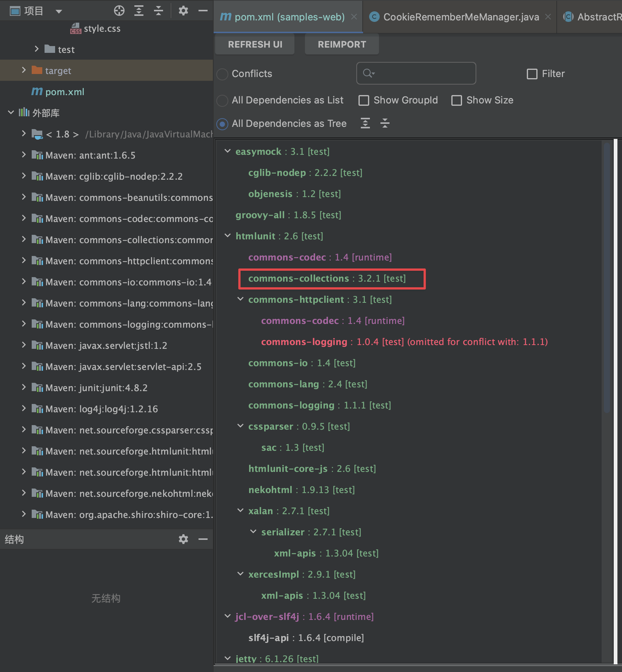
Task: Collapse the cssparser dependency node
Action: click(x=240, y=426)
